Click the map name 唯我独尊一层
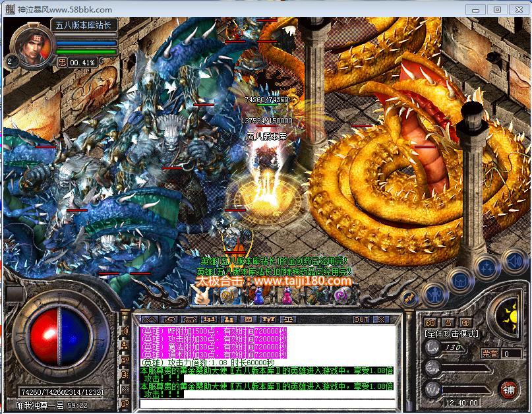532x414 pixels. 40,405
